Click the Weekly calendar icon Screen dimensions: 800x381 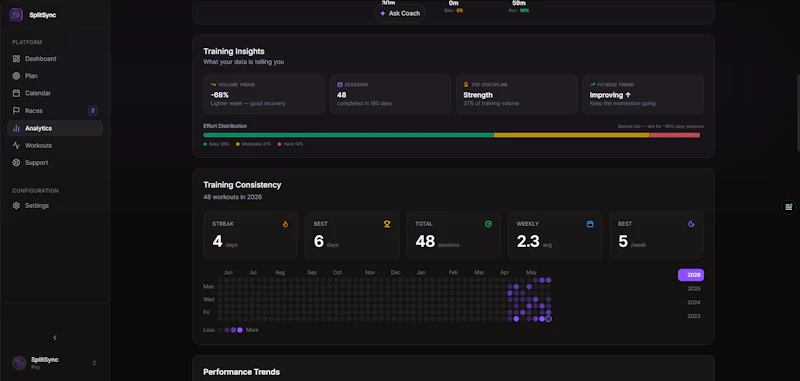click(590, 224)
